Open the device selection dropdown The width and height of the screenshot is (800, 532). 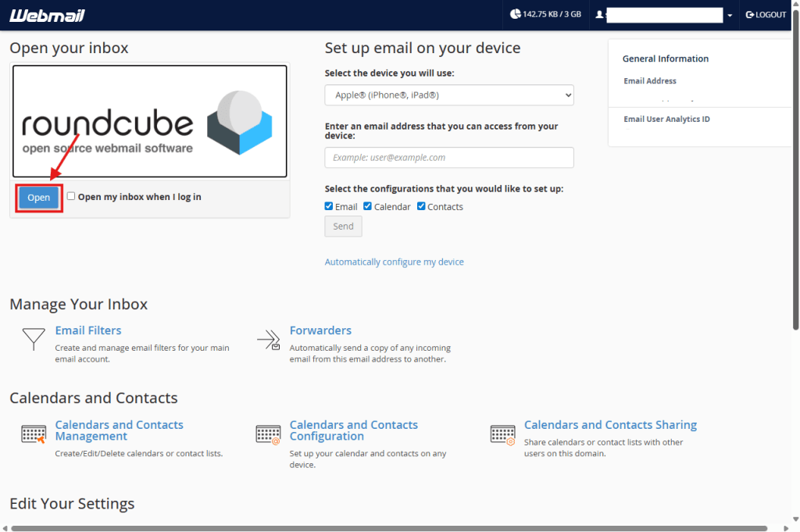click(449, 95)
